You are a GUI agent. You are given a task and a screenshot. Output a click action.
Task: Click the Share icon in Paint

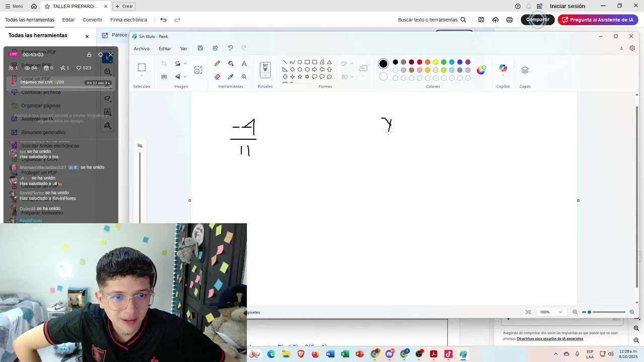pos(215,48)
